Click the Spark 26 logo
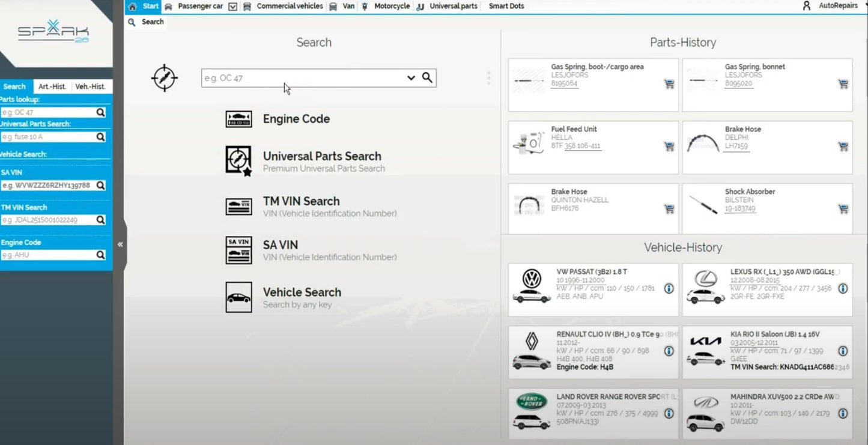 pos(53,31)
